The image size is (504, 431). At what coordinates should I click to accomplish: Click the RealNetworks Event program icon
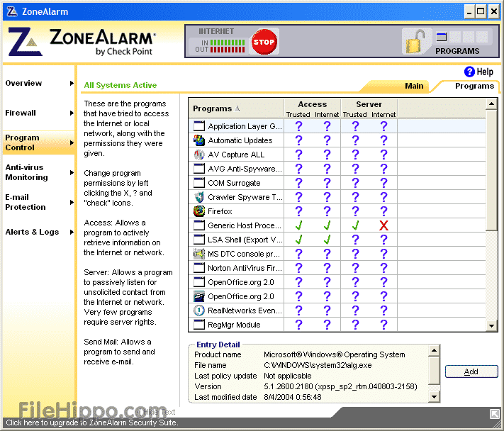(199, 310)
